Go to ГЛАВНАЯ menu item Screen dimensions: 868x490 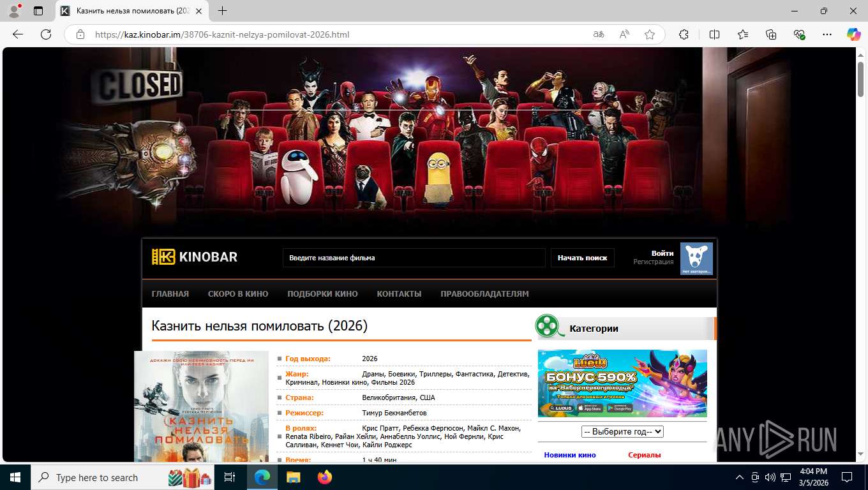pos(170,294)
